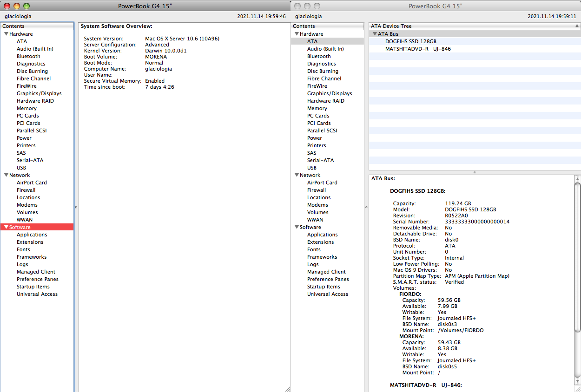Viewport: 581px width, 392px height.
Task: Open Logs in left window sidebar
Action: tap(22, 264)
